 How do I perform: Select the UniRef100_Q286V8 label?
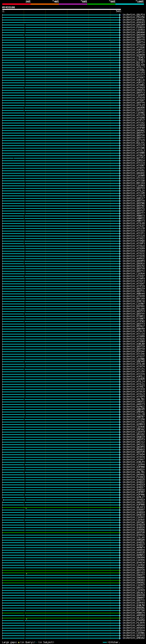coord(133,55)
